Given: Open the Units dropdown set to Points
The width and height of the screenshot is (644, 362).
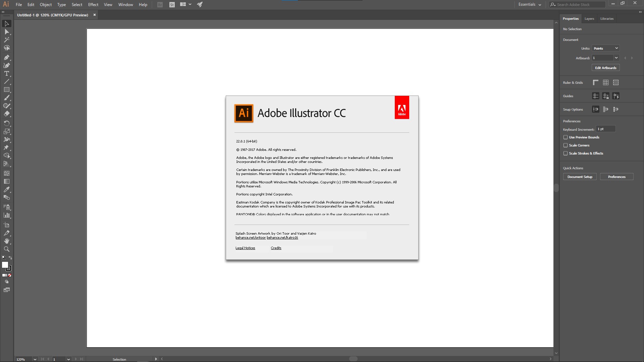Looking at the screenshot, I should click(x=605, y=48).
